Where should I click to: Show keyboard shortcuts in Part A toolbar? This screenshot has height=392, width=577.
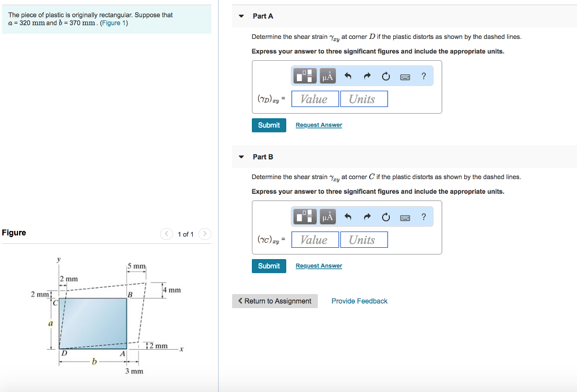pos(405,77)
